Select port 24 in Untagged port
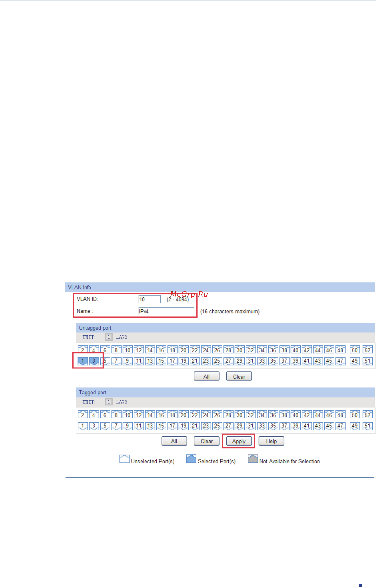Image resolution: width=376 pixels, height=588 pixels. (206, 350)
